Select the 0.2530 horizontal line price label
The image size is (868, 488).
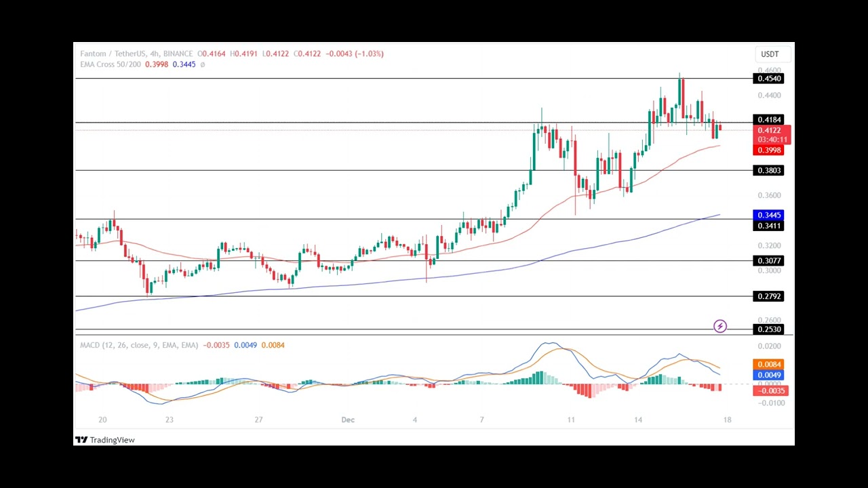pyautogui.click(x=769, y=329)
